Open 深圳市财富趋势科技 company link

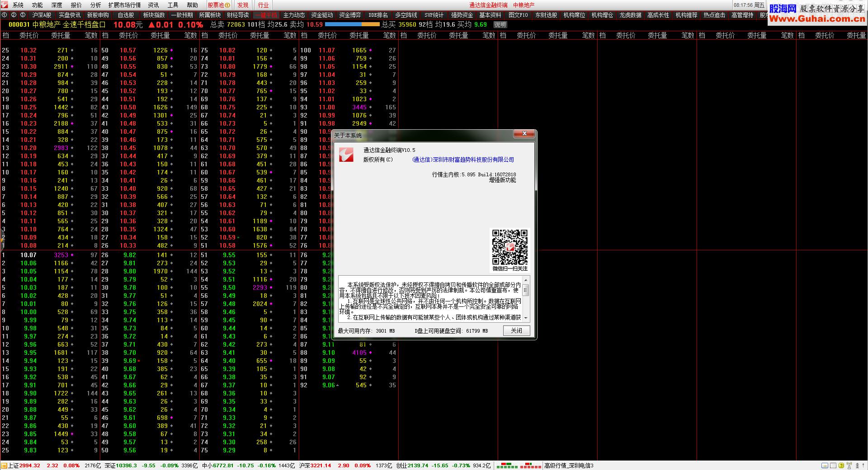coord(463,160)
